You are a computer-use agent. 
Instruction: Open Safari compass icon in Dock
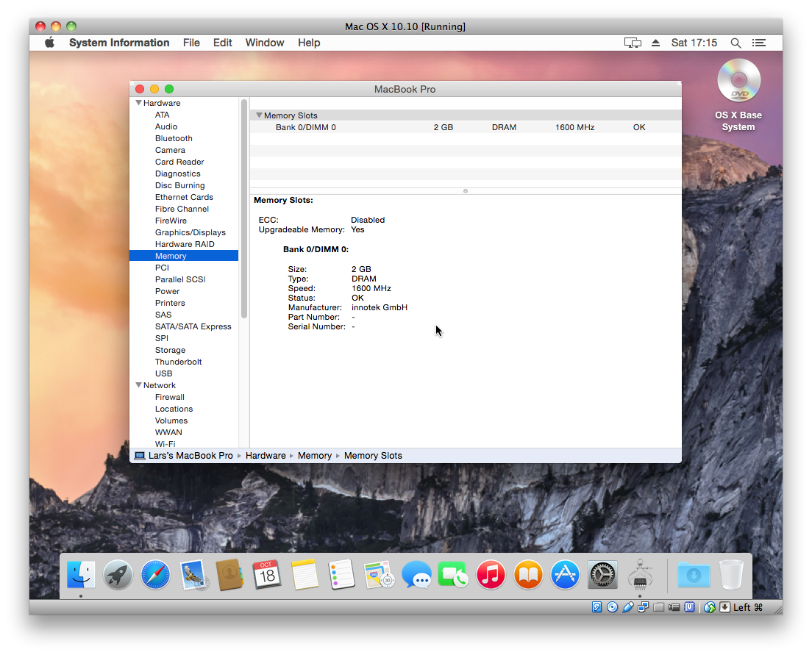(155, 575)
